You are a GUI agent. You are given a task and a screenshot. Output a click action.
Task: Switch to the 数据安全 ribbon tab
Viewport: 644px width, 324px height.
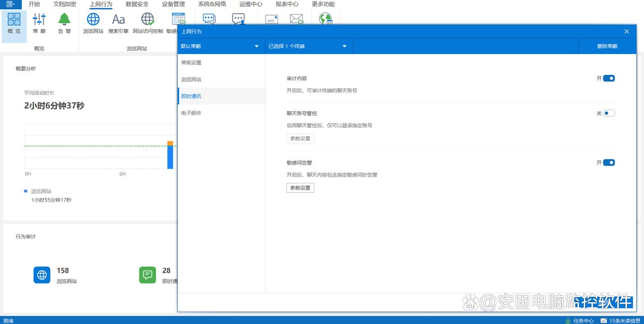tap(137, 4)
